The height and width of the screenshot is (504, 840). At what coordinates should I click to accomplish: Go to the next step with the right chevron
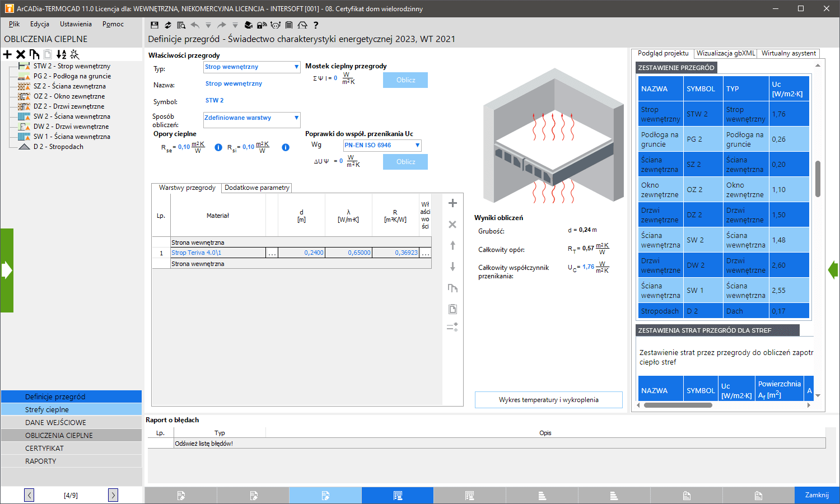(113, 495)
